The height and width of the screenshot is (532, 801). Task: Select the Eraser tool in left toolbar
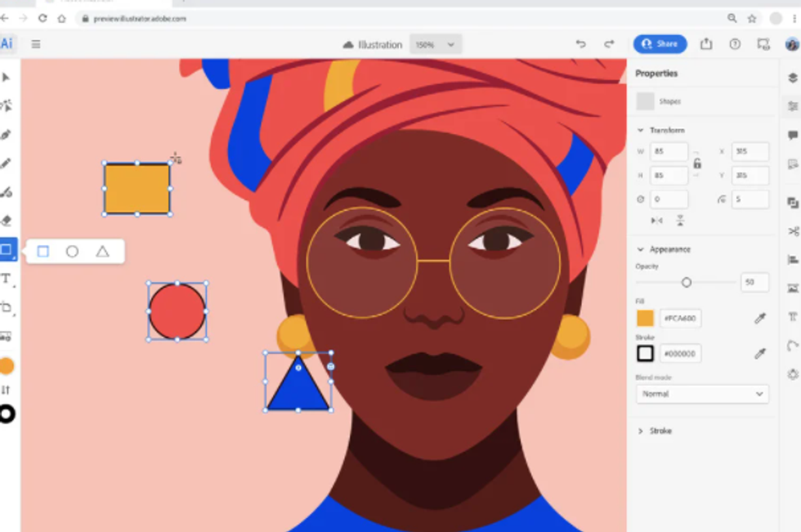pyautogui.click(x=7, y=221)
